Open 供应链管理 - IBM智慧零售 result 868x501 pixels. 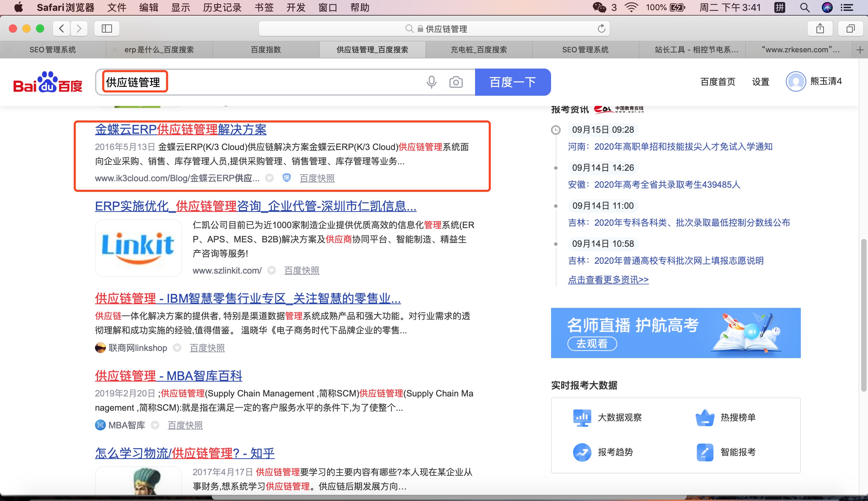(x=248, y=298)
